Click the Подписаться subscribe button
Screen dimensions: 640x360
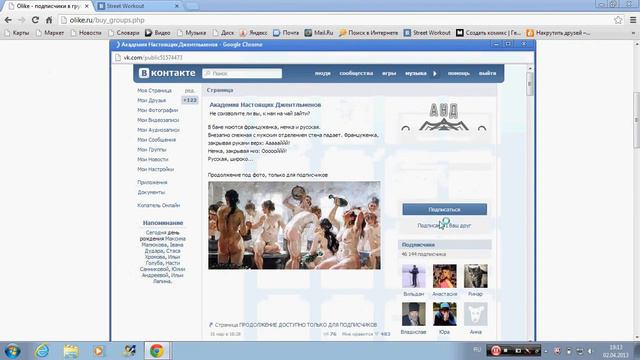click(x=444, y=209)
